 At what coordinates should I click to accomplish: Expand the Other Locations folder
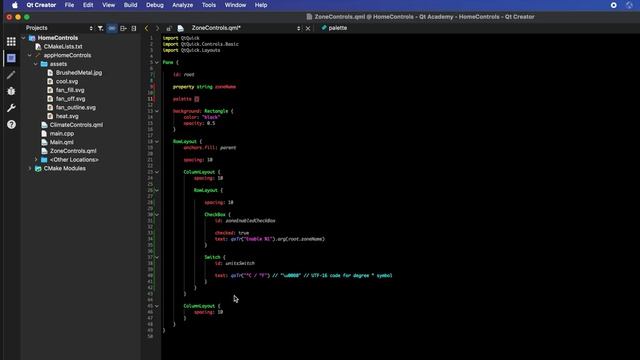36,160
